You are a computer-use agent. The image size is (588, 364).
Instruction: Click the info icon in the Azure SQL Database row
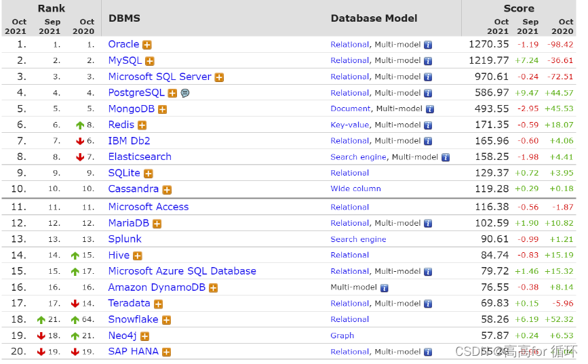coord(428,272)
